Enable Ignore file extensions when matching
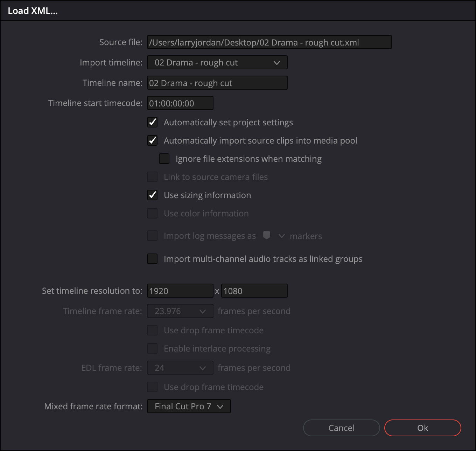Image resolution: width=476 pixels, height=451 pixels. [x=164, y=159]
